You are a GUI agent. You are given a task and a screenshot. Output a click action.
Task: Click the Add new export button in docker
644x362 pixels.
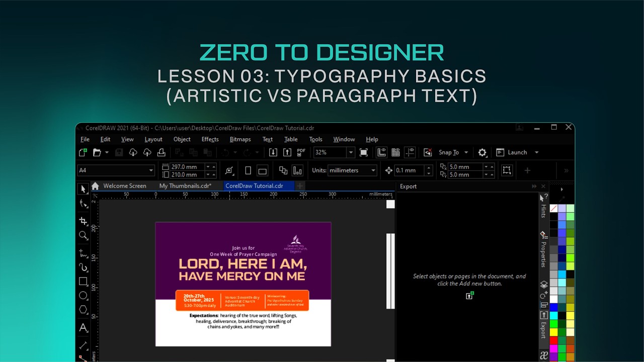click(x=470, y=296)
